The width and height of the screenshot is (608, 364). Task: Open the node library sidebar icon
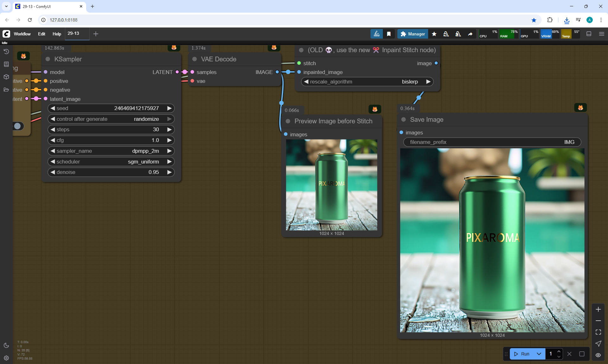[6, 64]
